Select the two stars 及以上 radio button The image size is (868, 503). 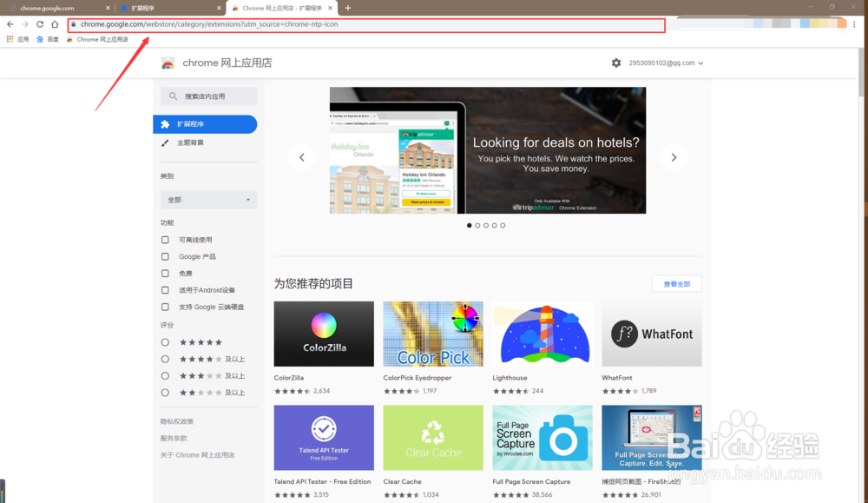click(x=165, y=393)
